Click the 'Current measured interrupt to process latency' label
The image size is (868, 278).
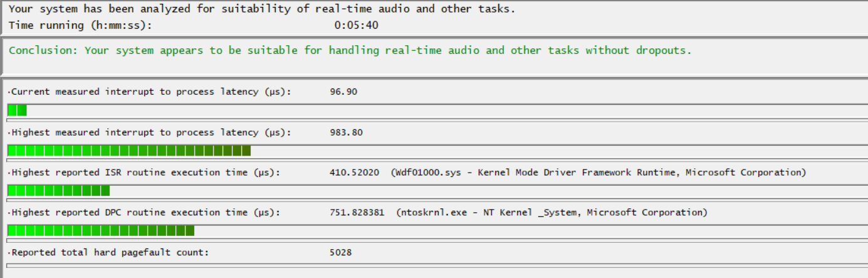pos(150,92)
